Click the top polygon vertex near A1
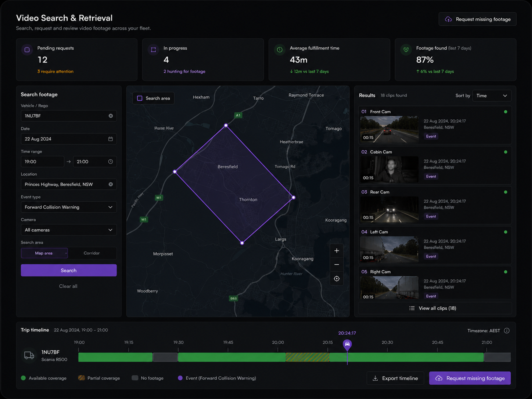The width and height of the screenshot is (532, 399). point(226,125)
